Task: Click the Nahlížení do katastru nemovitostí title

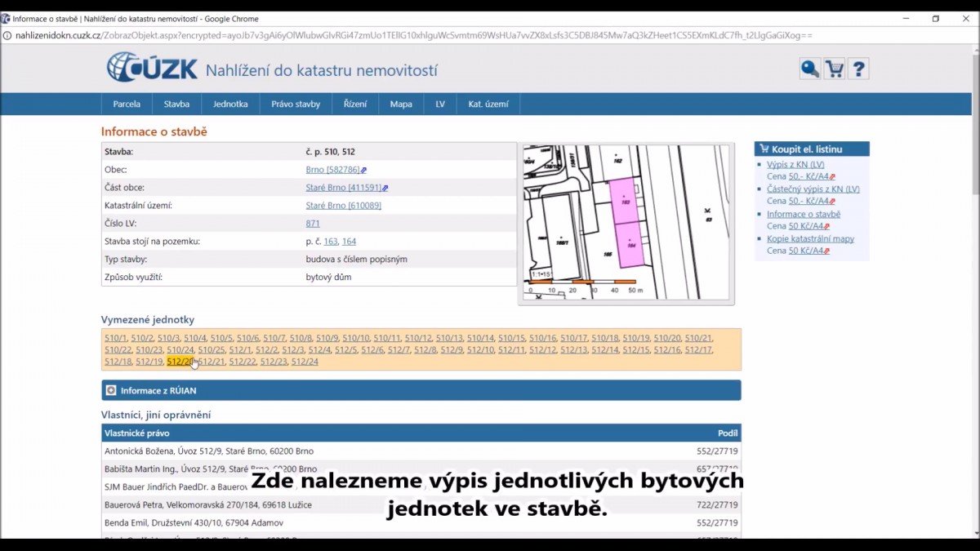Action: click(321, 70)
